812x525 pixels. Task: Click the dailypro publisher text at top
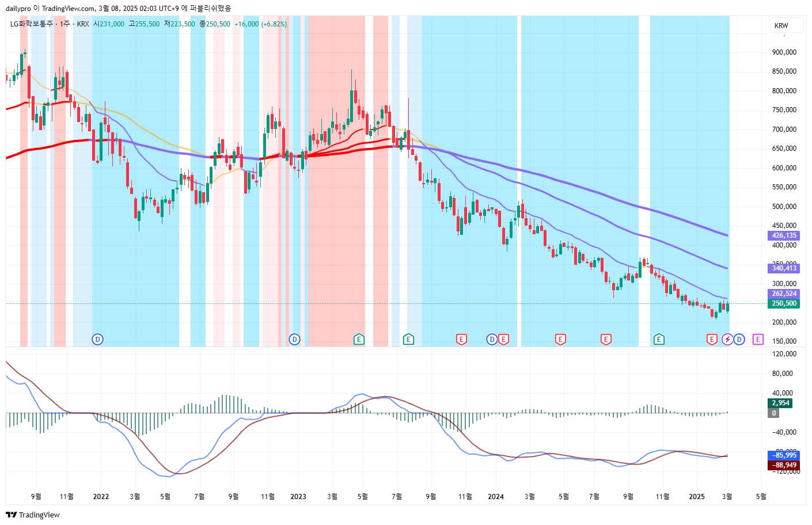click(18, 9)
